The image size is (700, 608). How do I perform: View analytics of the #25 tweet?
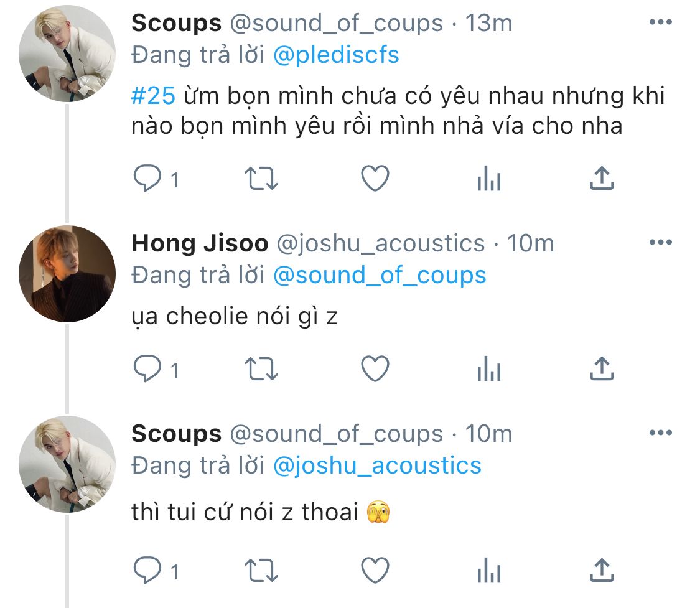coord(489,178)
